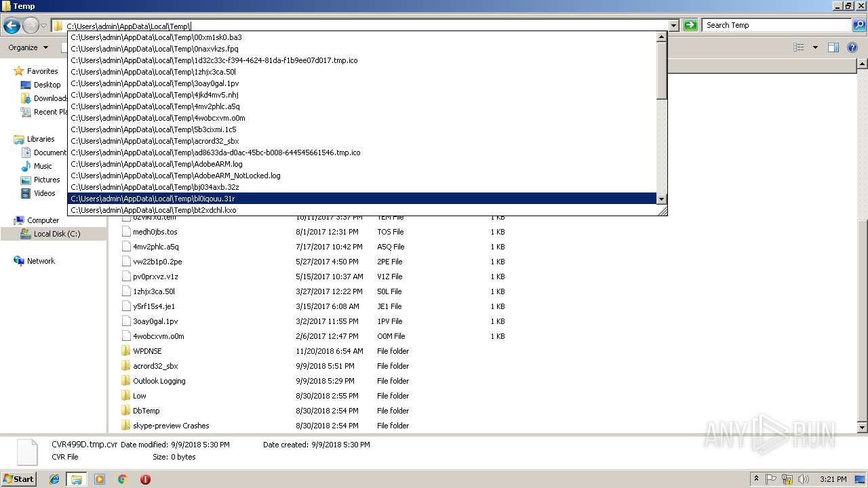
Task: Select Favorites in navigation pane
Action: (42, 71)
